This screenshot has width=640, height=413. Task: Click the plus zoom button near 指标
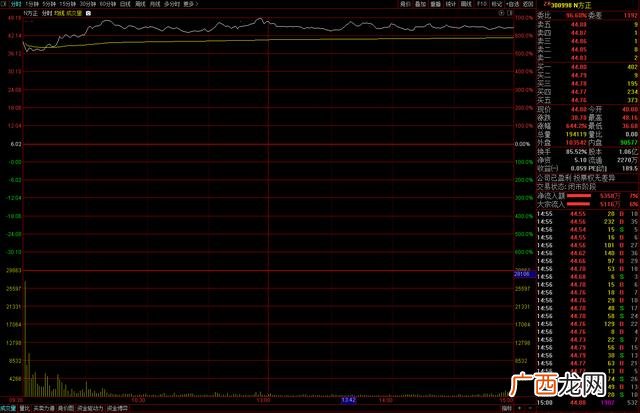tap(520, 409)
